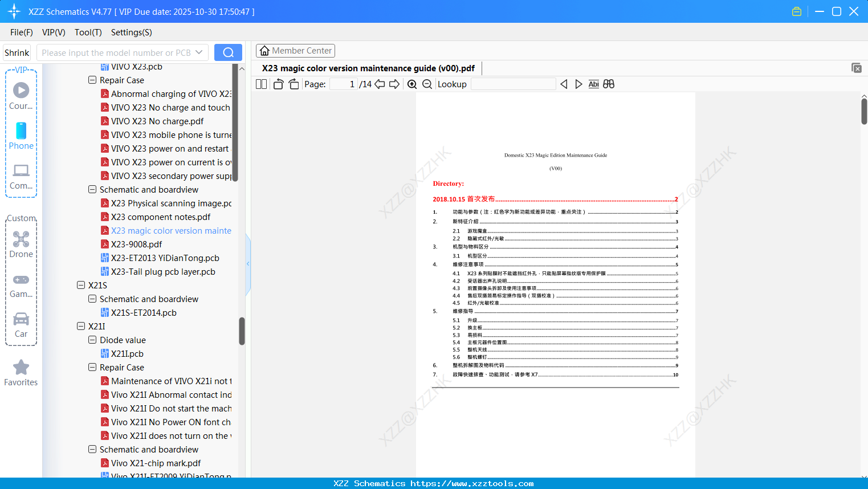Collapse the left panel with the side handle

[x=248, y=264]
